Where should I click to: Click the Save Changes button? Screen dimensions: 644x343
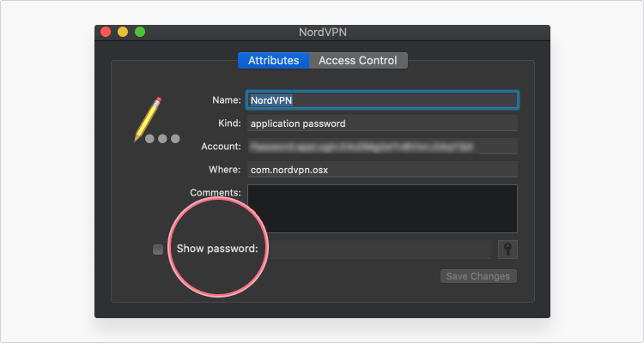(478, 276)
